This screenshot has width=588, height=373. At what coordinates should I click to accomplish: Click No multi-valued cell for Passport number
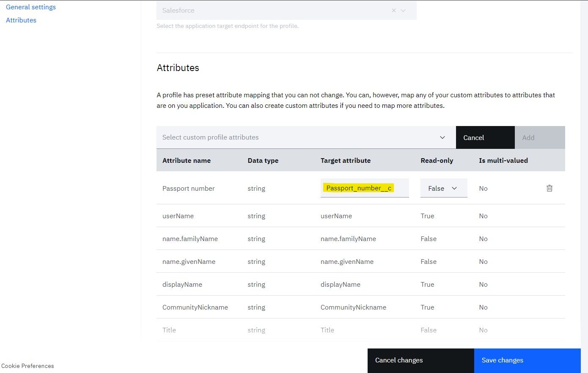(x=483, y=189)
